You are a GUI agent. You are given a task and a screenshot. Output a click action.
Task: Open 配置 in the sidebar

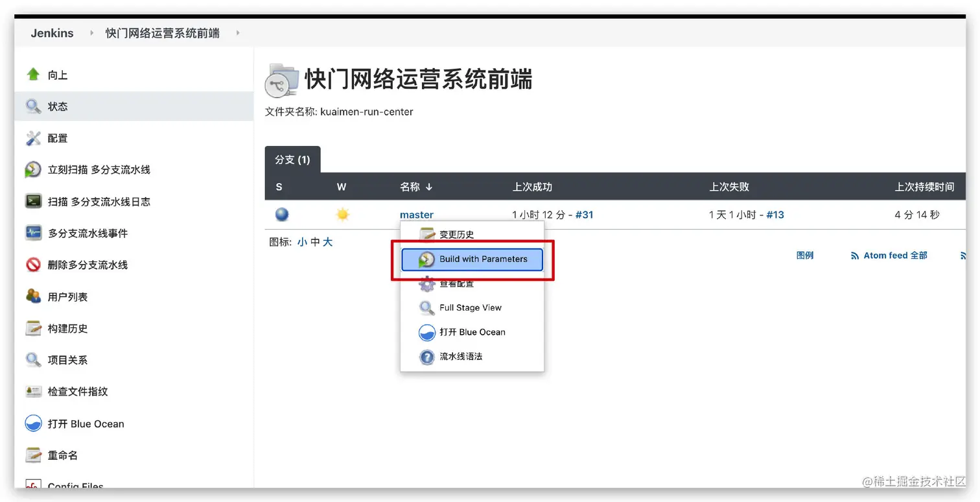pyautogui.click(x=58, y=138)
